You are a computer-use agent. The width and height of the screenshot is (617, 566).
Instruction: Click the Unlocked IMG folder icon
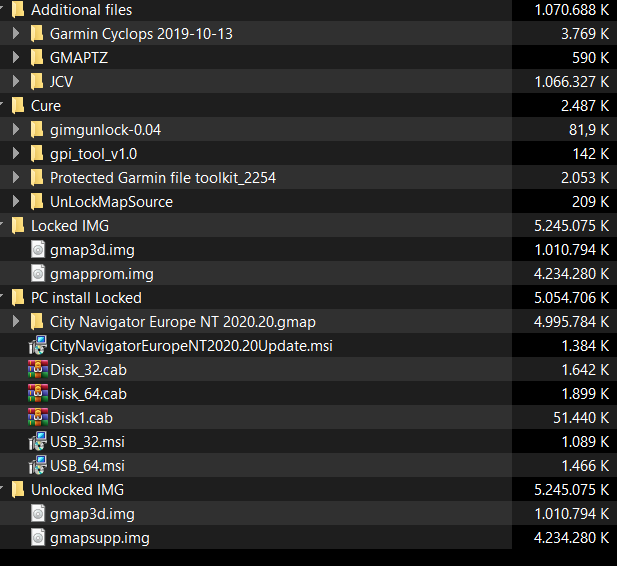18,490
